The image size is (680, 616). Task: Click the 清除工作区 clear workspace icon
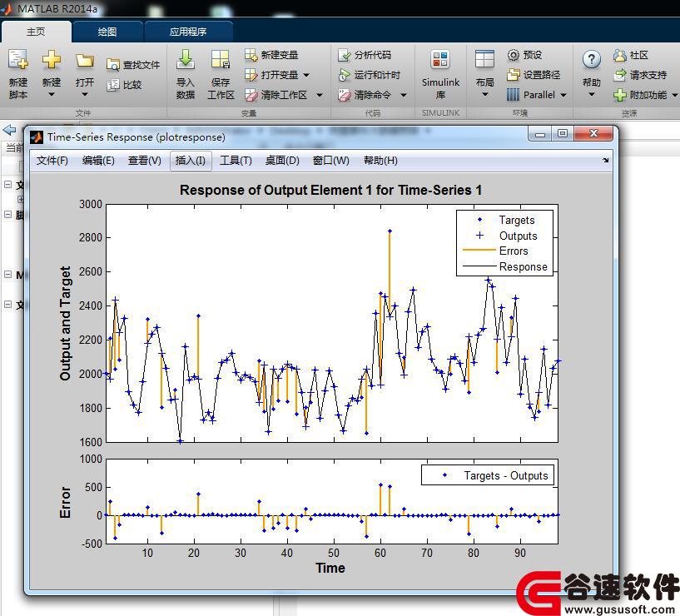[x=251, y=95]
